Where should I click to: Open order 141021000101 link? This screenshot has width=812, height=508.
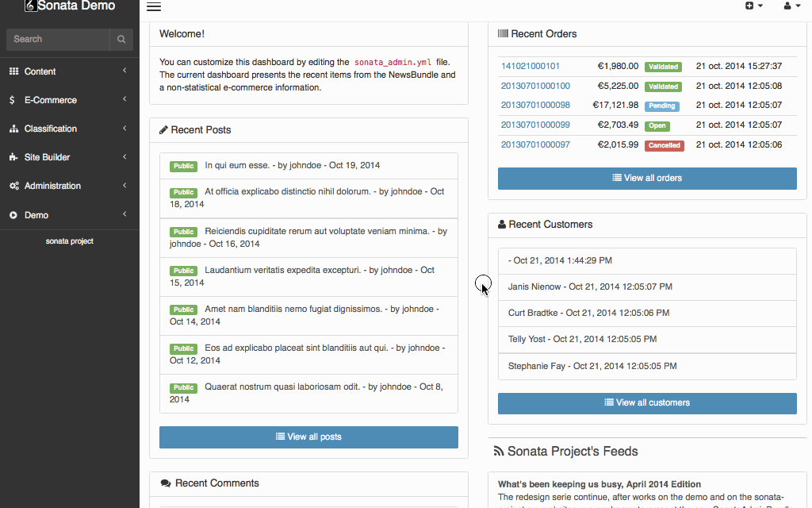click(530, 66)
